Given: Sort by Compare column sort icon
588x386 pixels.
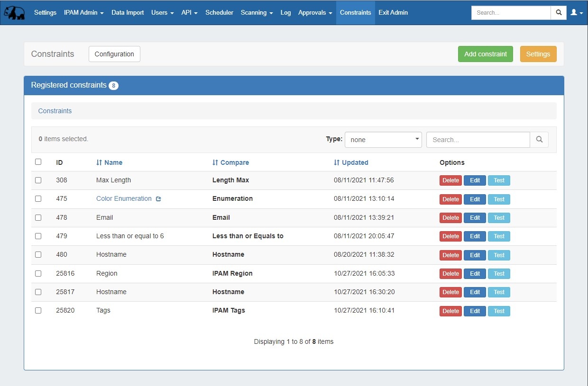Looking at the screenshot, I should (x=215, y=162).
